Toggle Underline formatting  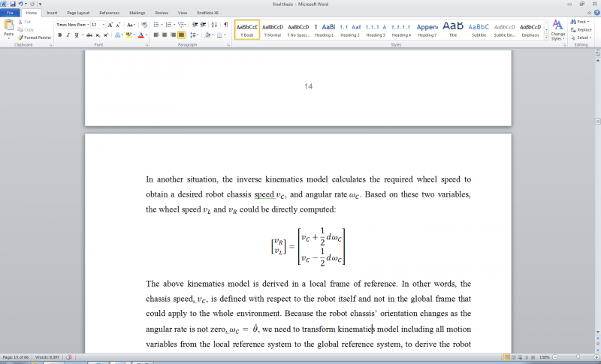[x=77, y=35]
